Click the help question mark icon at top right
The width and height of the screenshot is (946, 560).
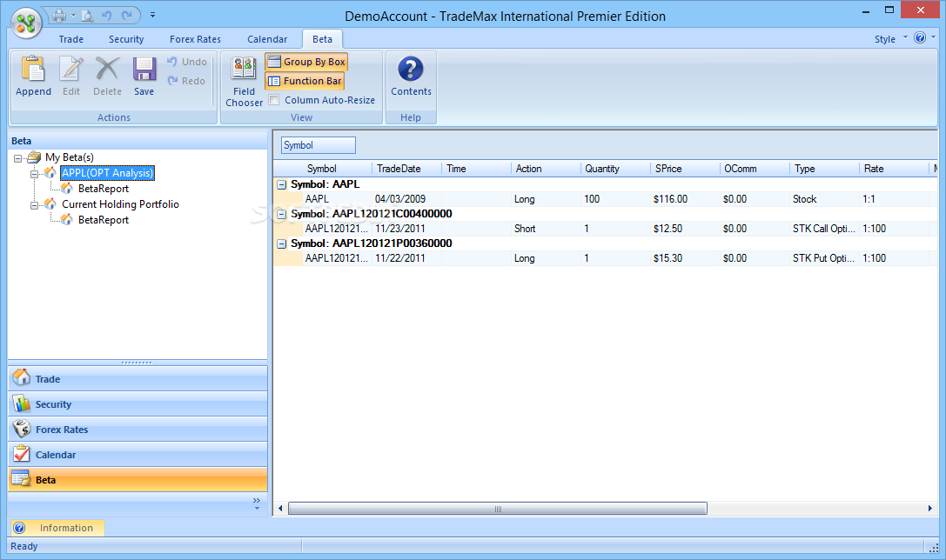(920, 37)
